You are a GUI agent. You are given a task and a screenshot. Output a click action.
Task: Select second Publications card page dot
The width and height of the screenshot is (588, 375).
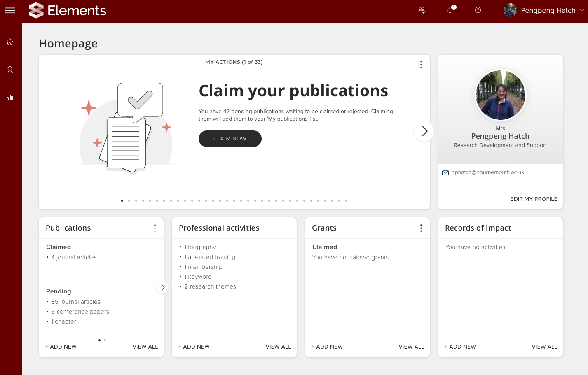105,340
